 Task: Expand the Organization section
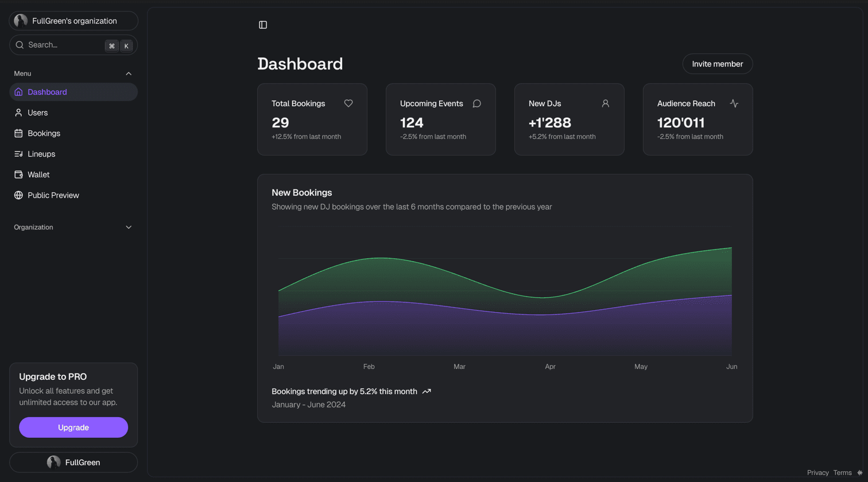(x=129, y=227)
